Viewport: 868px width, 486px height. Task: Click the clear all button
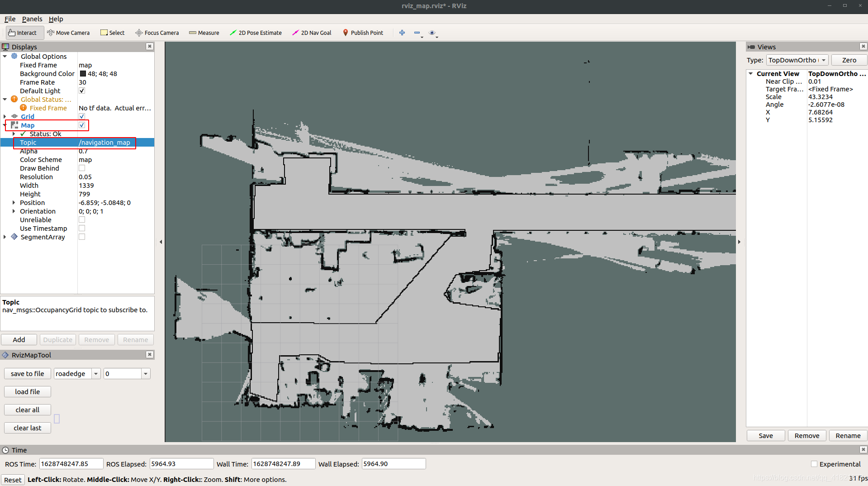click(x=27, y=410)
